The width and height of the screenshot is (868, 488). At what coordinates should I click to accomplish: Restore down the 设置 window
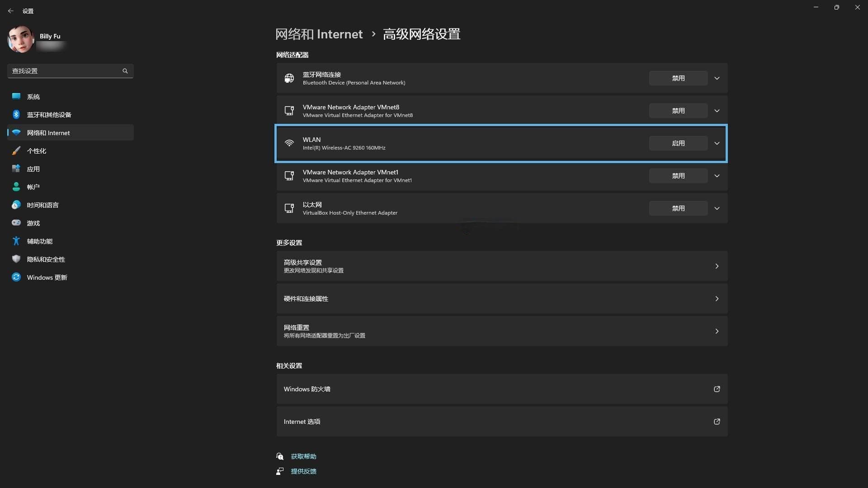(x=837, y=7)
